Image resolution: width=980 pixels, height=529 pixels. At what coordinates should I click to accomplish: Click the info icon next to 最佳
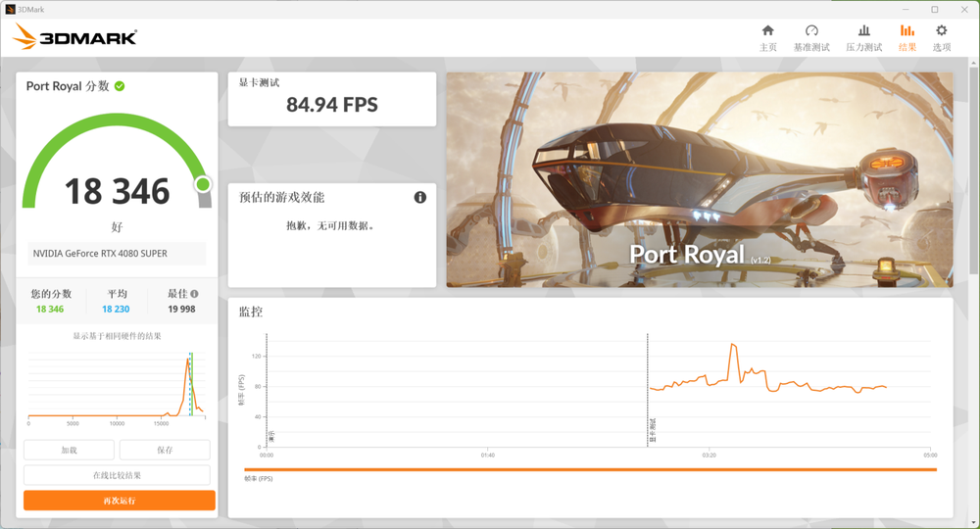click(x=194, y=294)
